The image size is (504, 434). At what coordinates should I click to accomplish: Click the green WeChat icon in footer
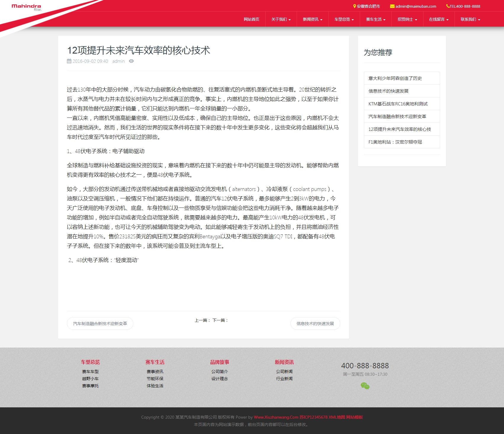tap(365, 386)
